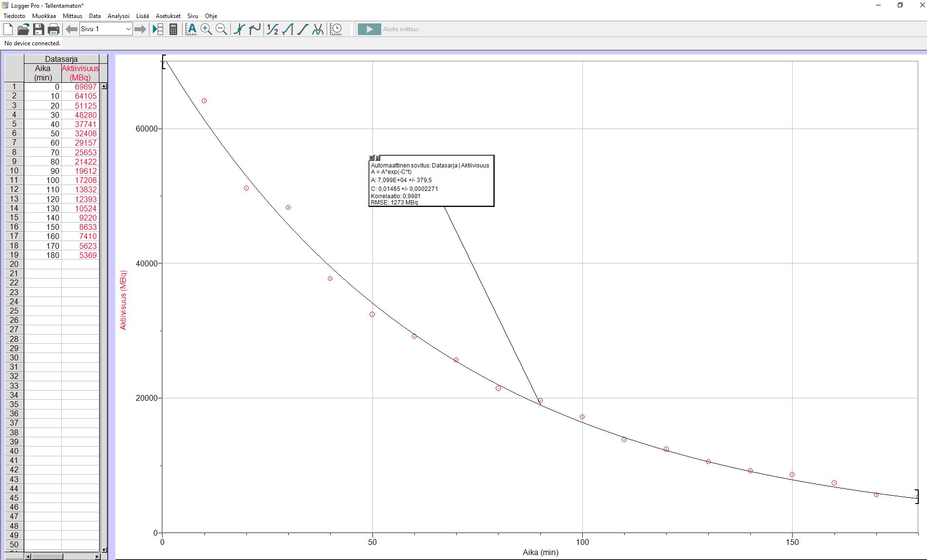
Task: Activate the Tangent tool
Action: (254, 29)
